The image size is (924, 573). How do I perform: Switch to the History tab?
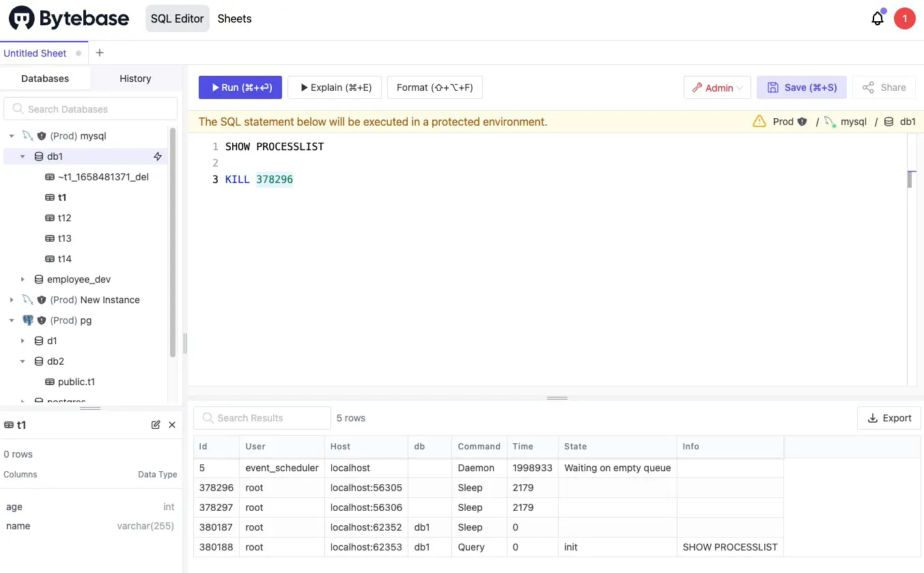pyautogui.click(x=135, y=79)
